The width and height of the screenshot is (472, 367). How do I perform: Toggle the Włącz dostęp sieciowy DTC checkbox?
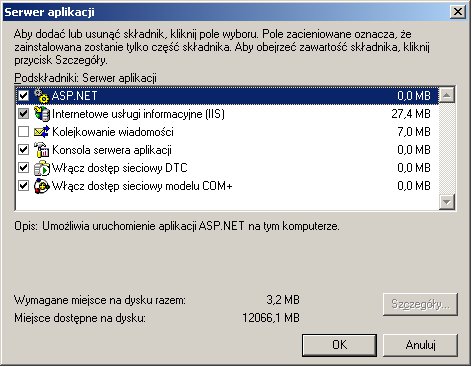(23, 168)
